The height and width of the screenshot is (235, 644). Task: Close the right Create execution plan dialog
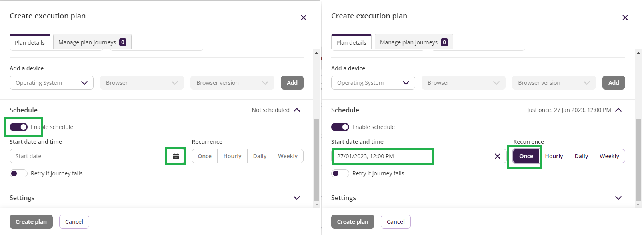[x=625, y=18]
